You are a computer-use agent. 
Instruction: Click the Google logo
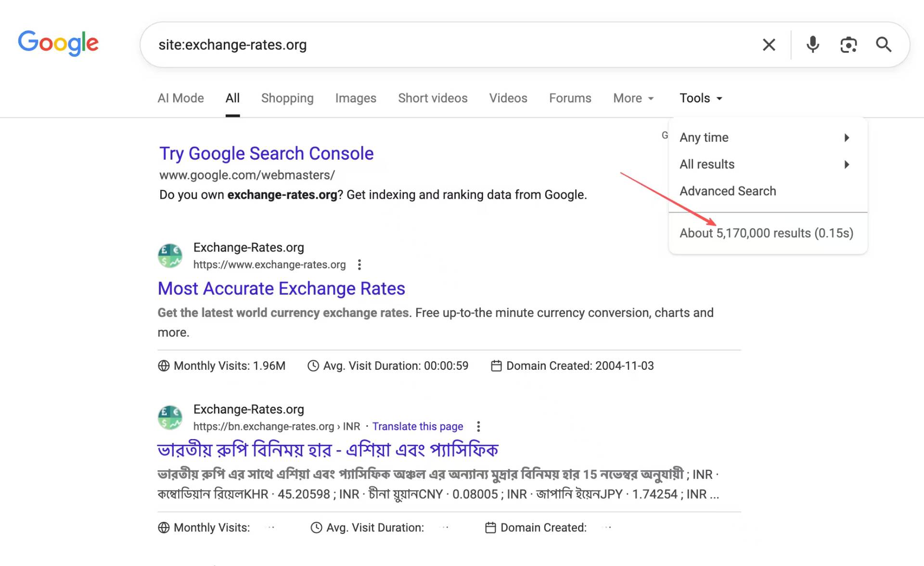coord(58,43)
